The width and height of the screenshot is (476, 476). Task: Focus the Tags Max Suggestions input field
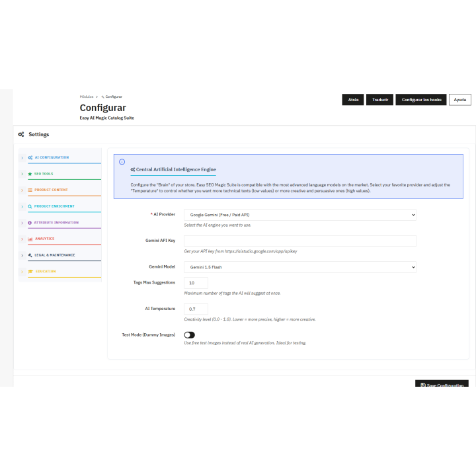[196, 283]
